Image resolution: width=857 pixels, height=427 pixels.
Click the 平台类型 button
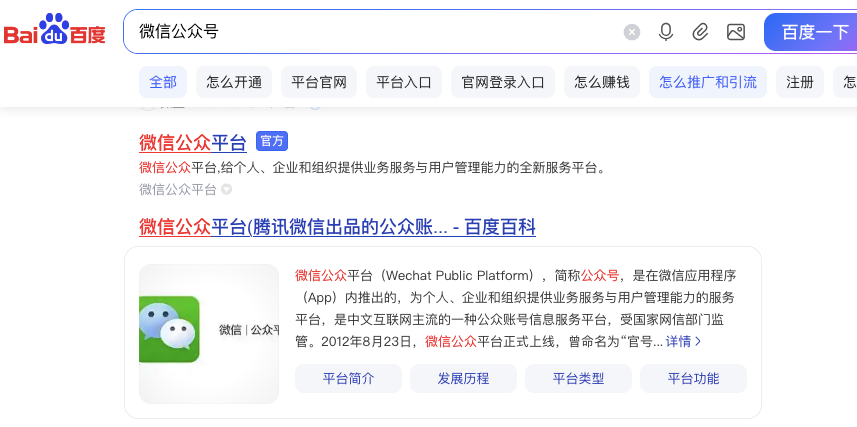(x=578, y=378)
